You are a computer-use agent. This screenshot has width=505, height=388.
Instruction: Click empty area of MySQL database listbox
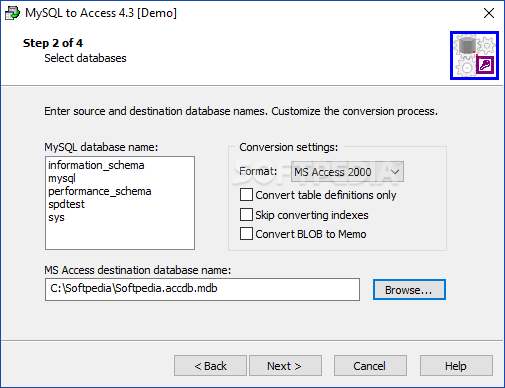120,236
